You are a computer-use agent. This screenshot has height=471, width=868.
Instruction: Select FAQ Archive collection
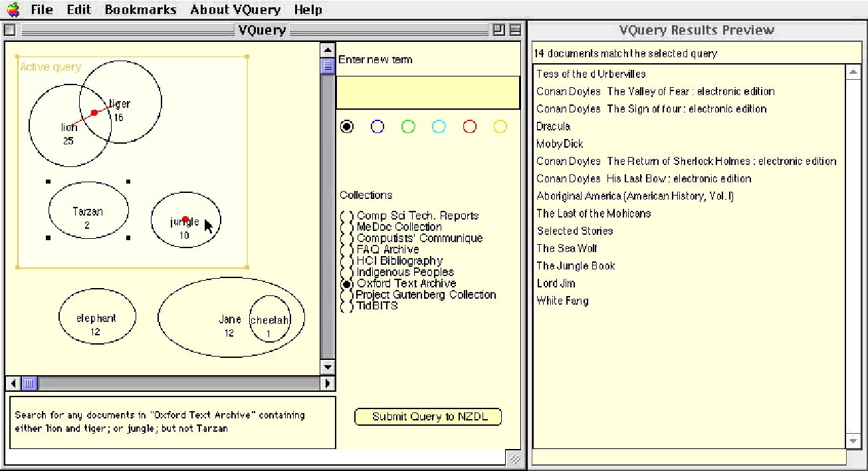click(x=380, y=249)
